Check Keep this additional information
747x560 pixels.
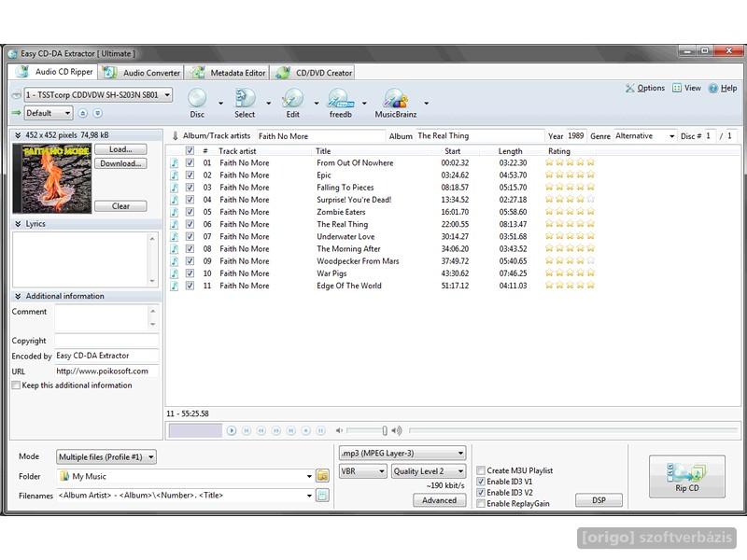[x=16, y=385]
